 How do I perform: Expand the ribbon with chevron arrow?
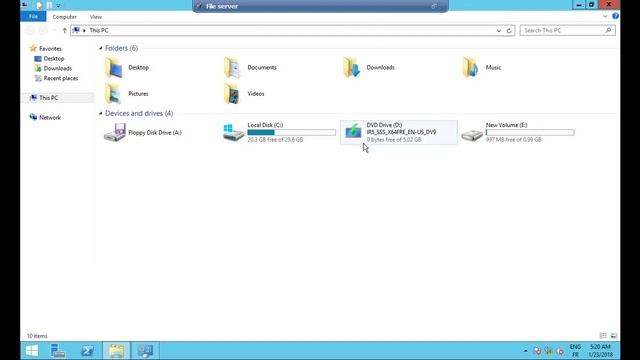605,16
